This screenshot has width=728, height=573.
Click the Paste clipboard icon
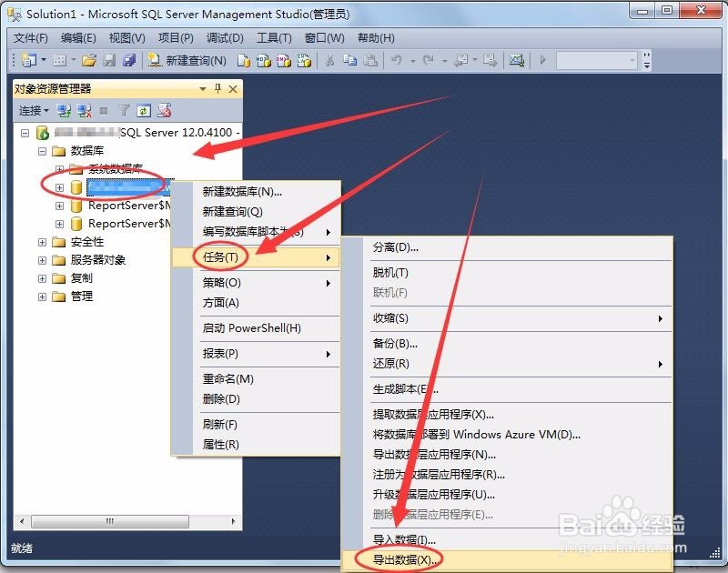click(370, 60)
